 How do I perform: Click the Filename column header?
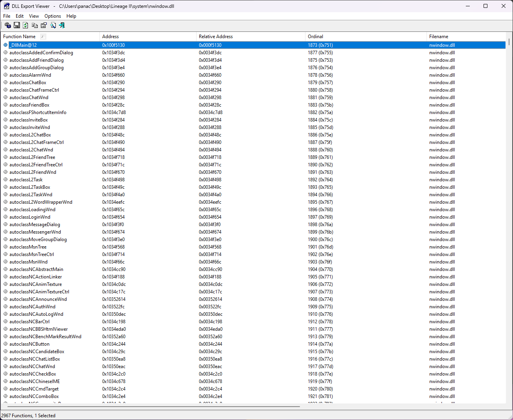(x=438, y=37)
